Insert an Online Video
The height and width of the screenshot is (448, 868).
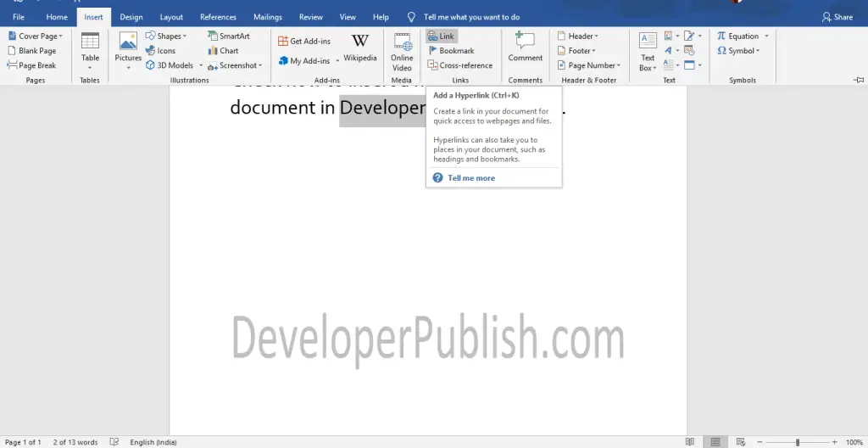tap(402, 52)
